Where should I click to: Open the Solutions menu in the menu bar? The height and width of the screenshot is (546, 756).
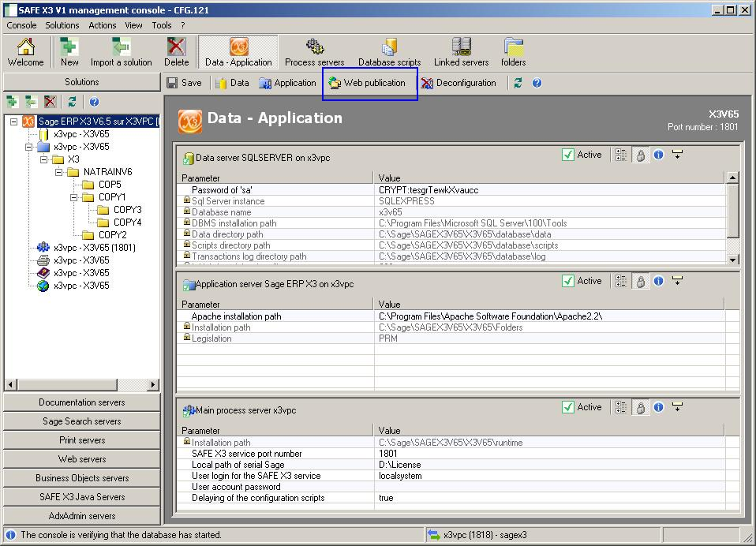[x=62, y=25]
